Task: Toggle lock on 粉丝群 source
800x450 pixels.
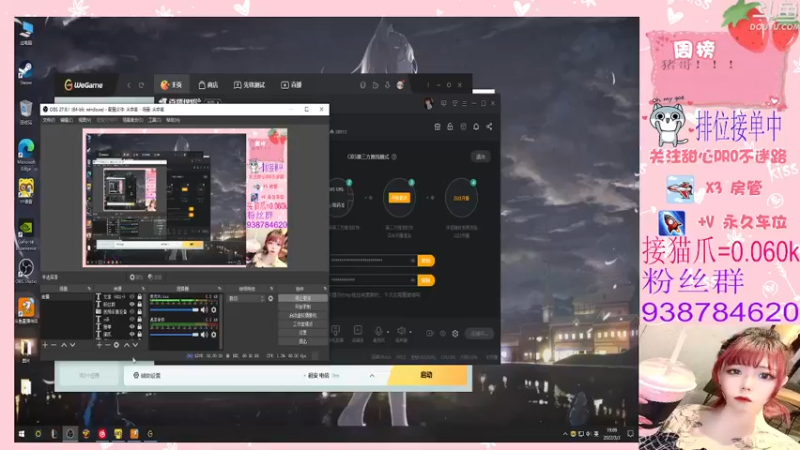Action: point(139,304)
